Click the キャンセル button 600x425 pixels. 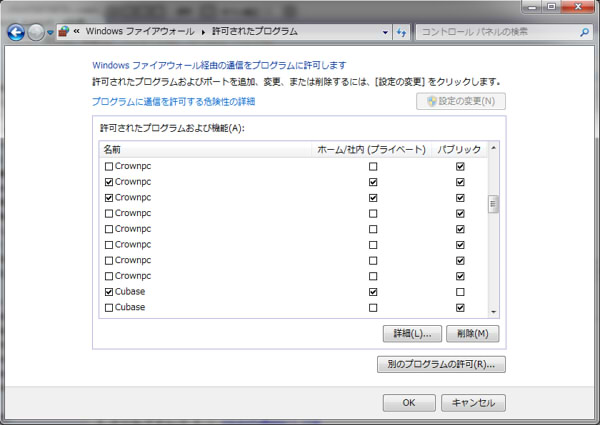473,403
